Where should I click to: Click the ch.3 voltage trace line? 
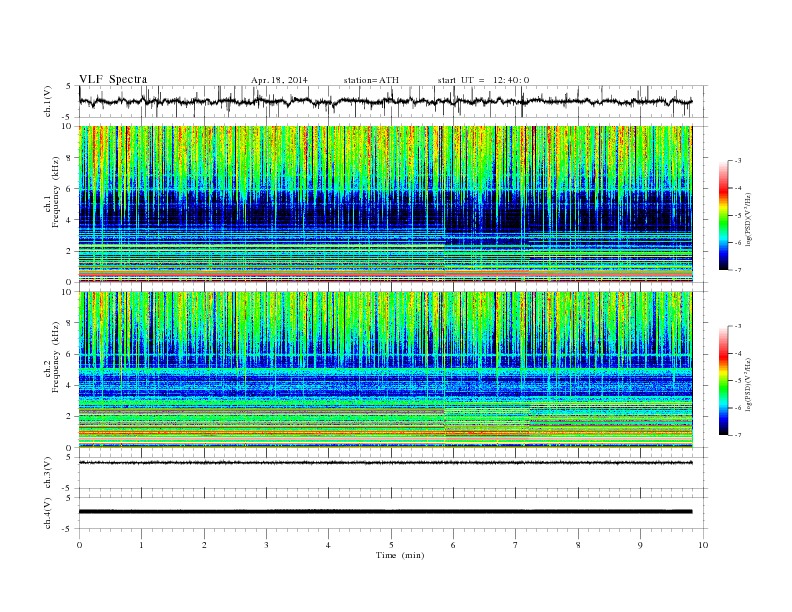coord(385,463)
